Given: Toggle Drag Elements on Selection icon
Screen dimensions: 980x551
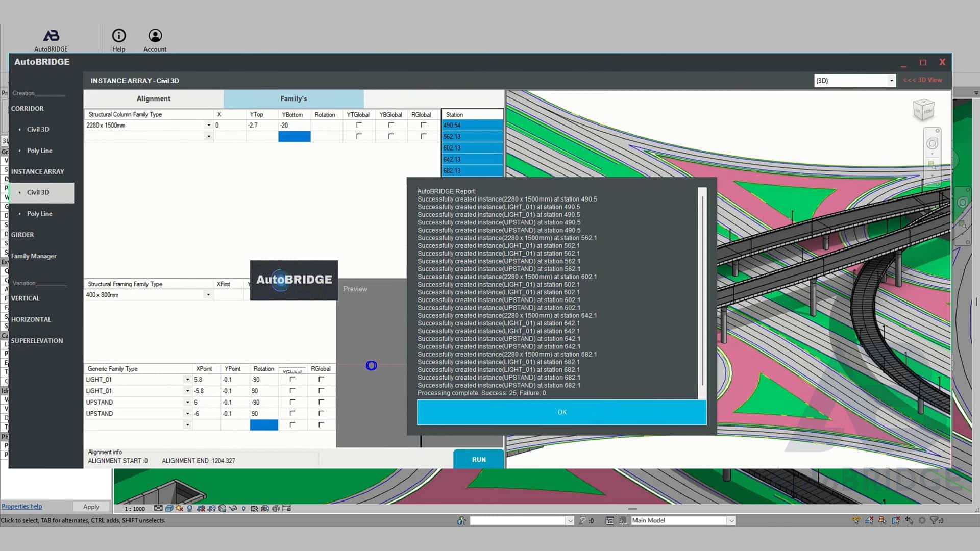Looking at the screenshot, I should (x=909, y=520).
